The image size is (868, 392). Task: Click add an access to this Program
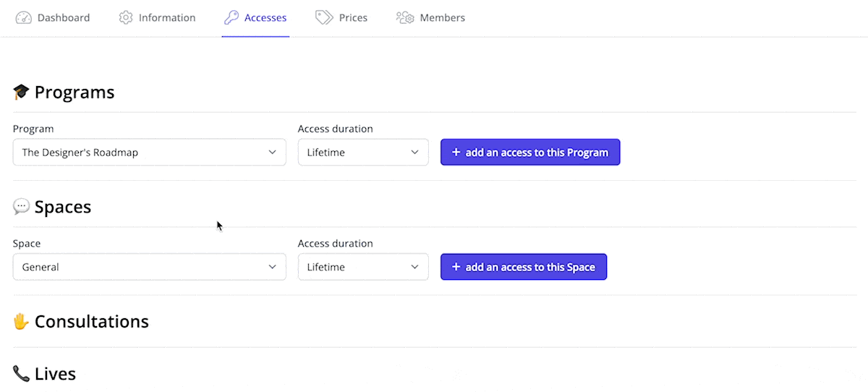tap(530, 153)
